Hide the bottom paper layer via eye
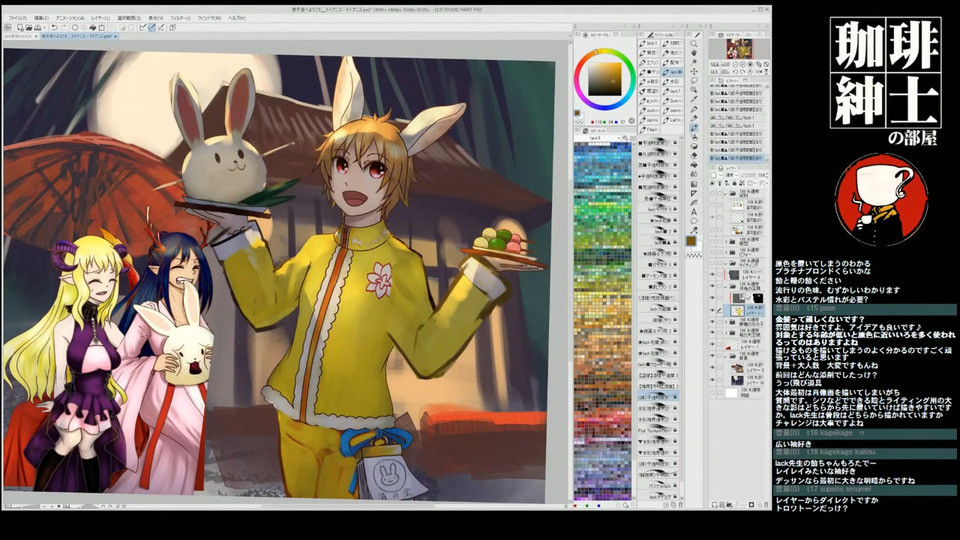Image resolution: width=960 pixels, height=540 pixels. (x=714, y=394)
